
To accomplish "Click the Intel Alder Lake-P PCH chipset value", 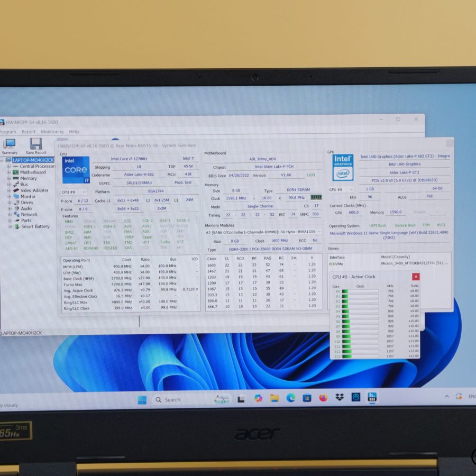I will pos(274,167).
